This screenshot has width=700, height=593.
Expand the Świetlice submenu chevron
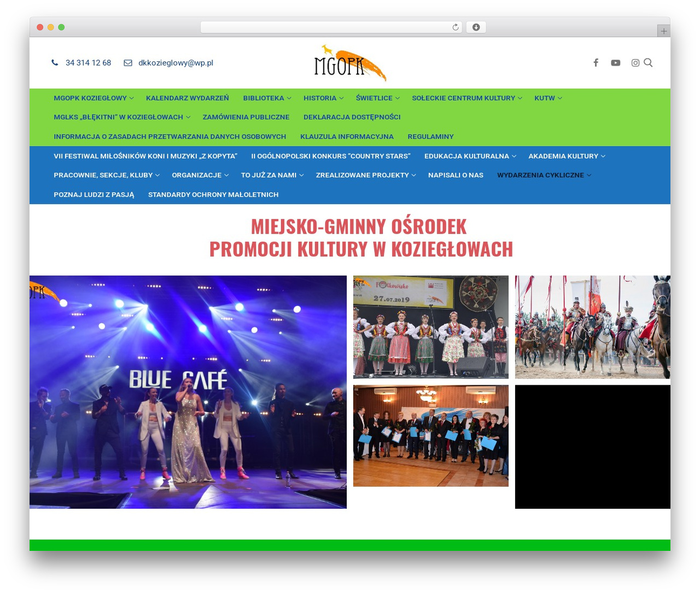pyautogui.click(x=398, y=98)
